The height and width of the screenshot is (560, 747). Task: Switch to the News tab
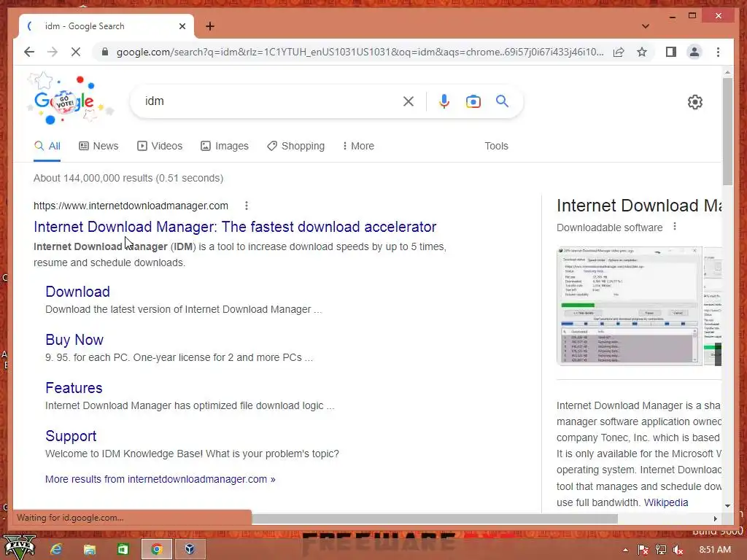(x=98, y=146)
